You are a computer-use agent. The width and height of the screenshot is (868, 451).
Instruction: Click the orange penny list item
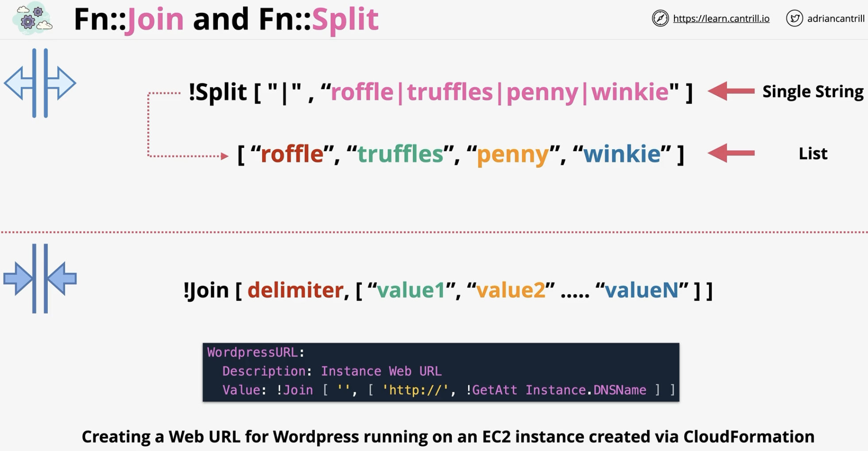pyautogui.click(x=513, y=155)
